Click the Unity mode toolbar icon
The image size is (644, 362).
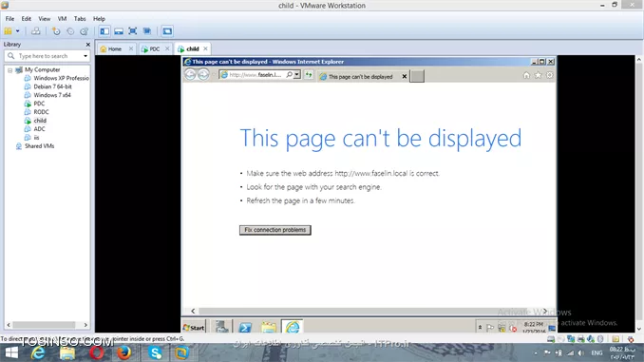147,31
